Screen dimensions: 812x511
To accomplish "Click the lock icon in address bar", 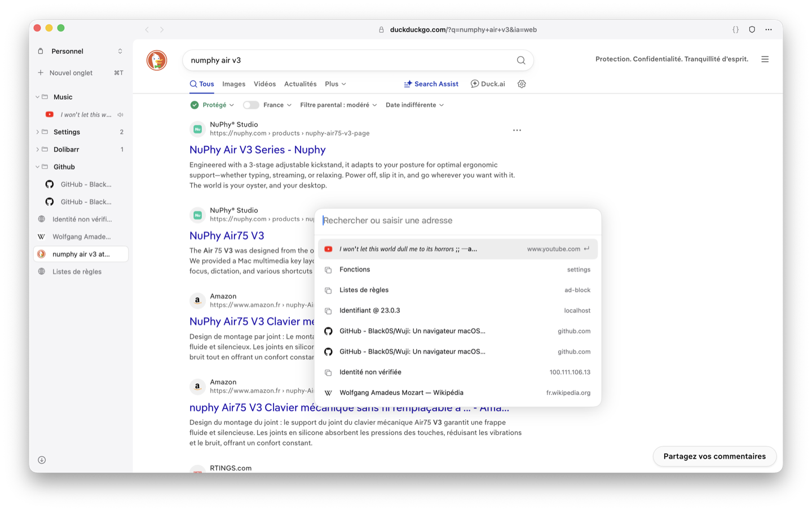I will click(381, 30).
